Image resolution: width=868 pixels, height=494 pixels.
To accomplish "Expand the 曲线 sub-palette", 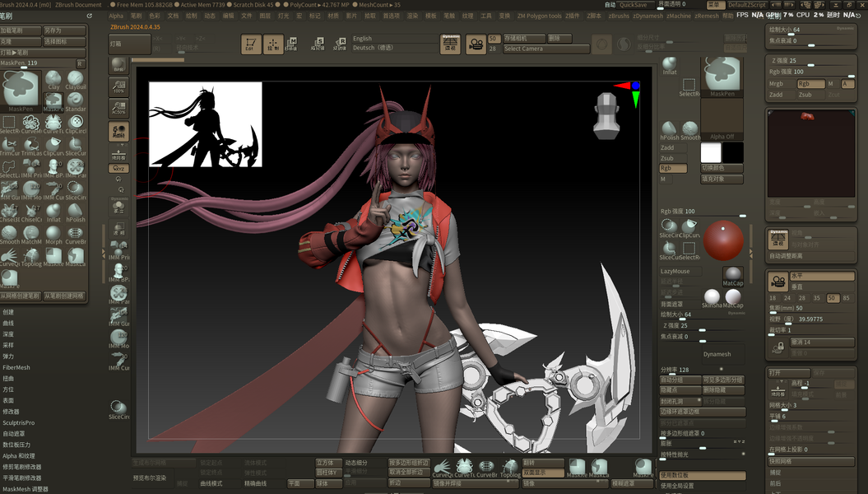I will (x=8, y=323).
